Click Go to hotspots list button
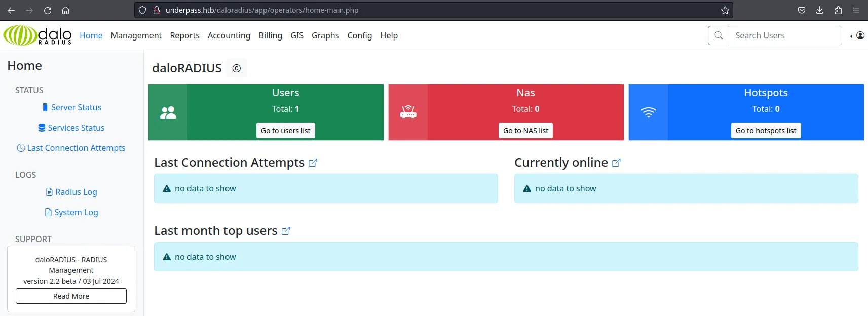 [x=766, y=131]
